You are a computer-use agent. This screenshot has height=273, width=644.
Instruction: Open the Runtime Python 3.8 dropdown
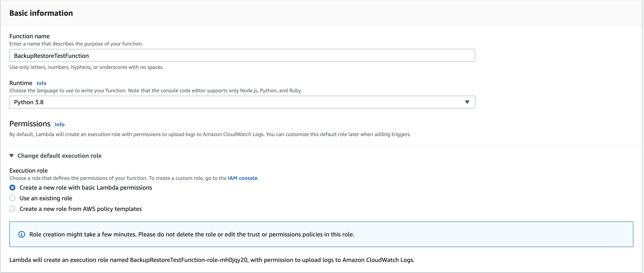tap(242, 102)
